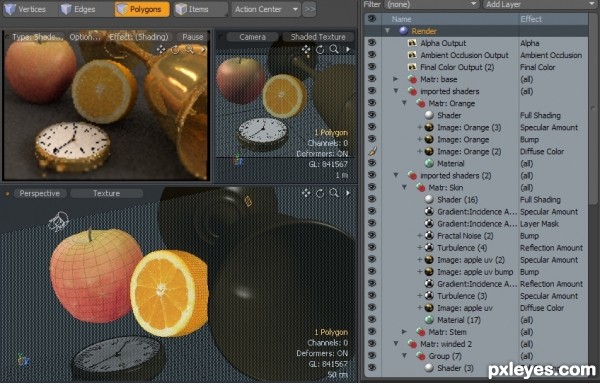600x383 pixels.
Task: Open the Perspective viewport arrow menu
Action: 348,193
